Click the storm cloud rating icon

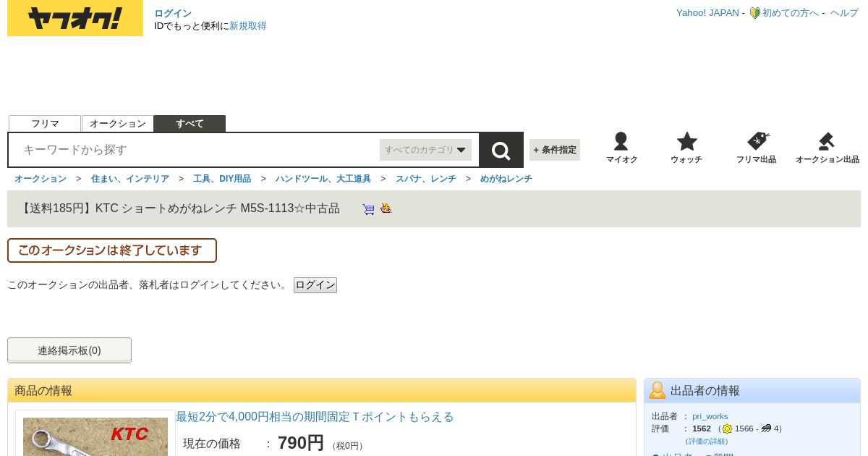(x=766, y=428)
